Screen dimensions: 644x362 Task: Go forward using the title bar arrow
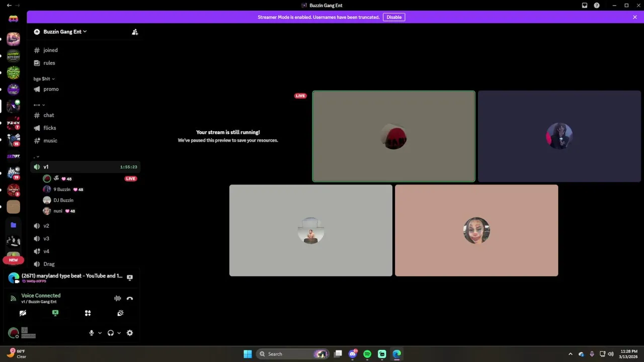(18, 6)
